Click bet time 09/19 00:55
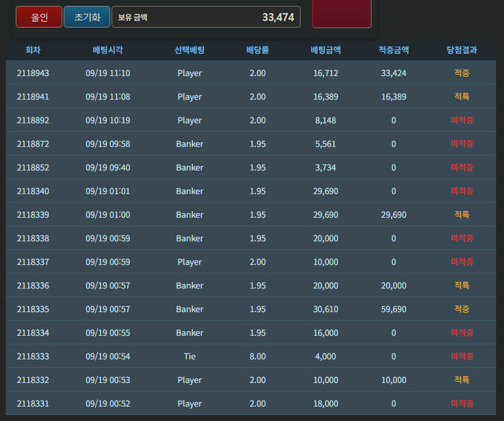 coord(108,332)
